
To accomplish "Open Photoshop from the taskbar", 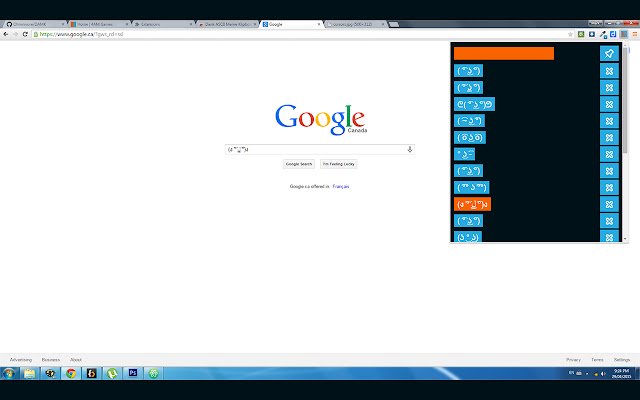I will pyautogui.click(x=133, y=373).
